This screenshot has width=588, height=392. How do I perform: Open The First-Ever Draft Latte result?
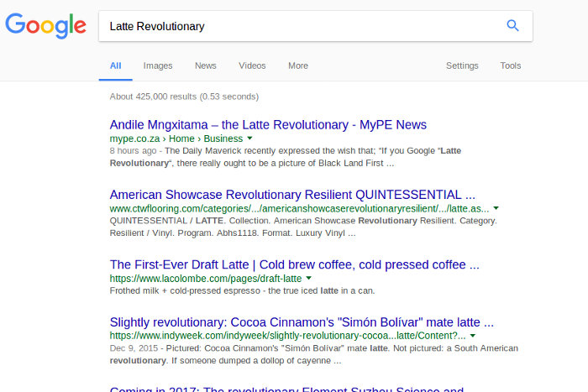click(294, 265)
